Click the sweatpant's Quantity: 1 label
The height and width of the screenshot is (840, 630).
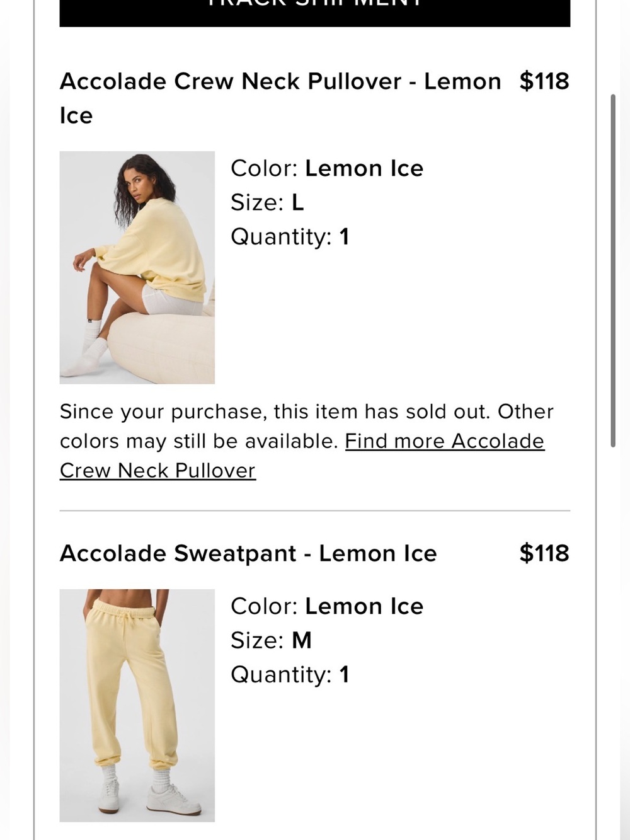290,675
